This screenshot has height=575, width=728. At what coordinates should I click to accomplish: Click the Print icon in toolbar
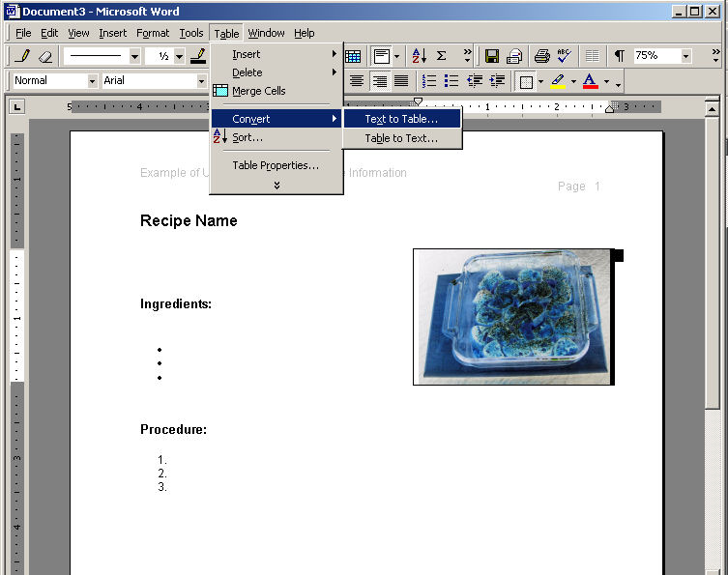tap(542, 56)
